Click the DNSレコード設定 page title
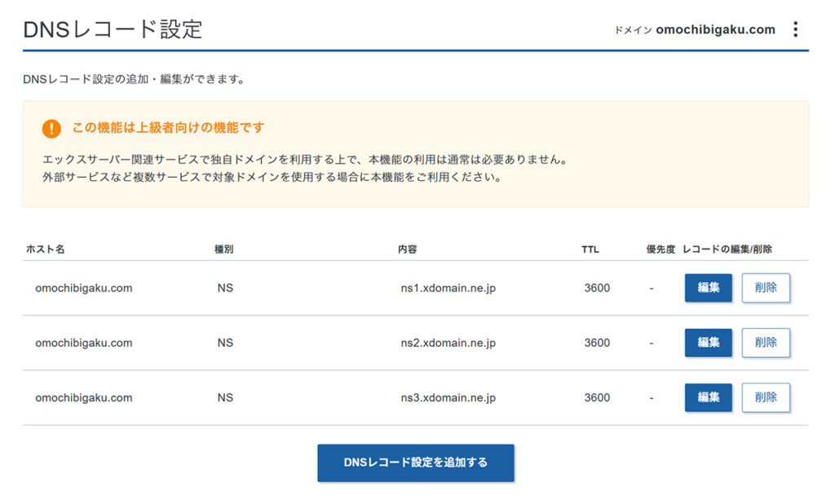 113,29
